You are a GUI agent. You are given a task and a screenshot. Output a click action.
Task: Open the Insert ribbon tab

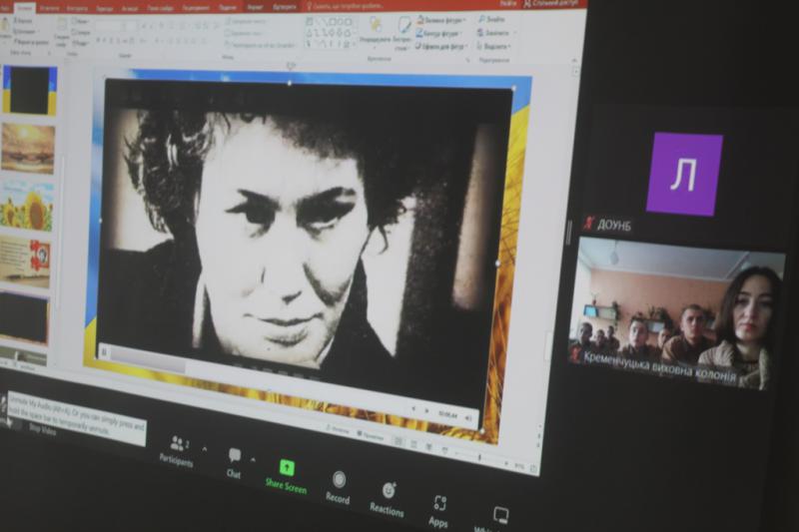(x=47, y=8)
